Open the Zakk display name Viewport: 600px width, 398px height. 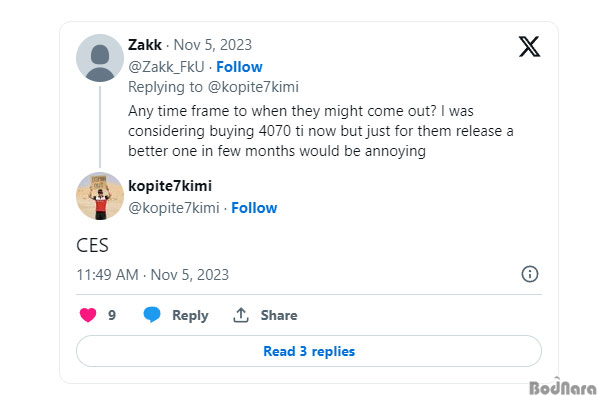pos(145,45)
